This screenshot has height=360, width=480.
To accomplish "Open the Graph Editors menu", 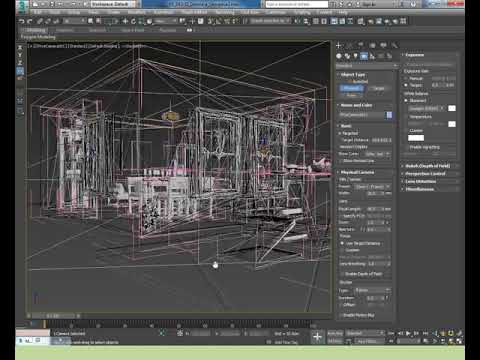I will 194,12.
